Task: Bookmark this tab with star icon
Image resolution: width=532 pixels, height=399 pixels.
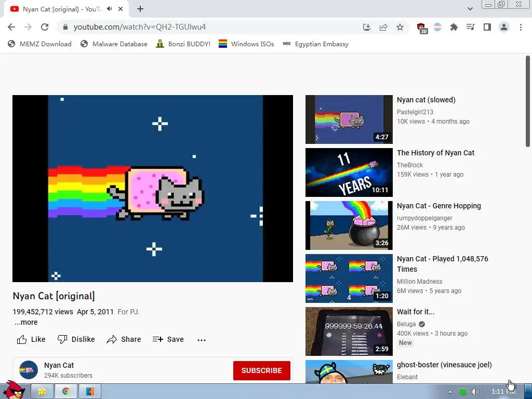Action: pos(400,27)
